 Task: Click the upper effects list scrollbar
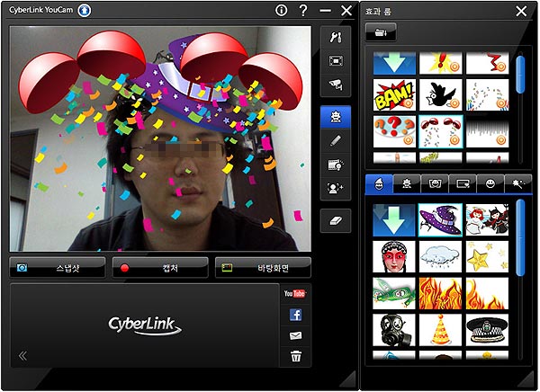coord(521,75)
